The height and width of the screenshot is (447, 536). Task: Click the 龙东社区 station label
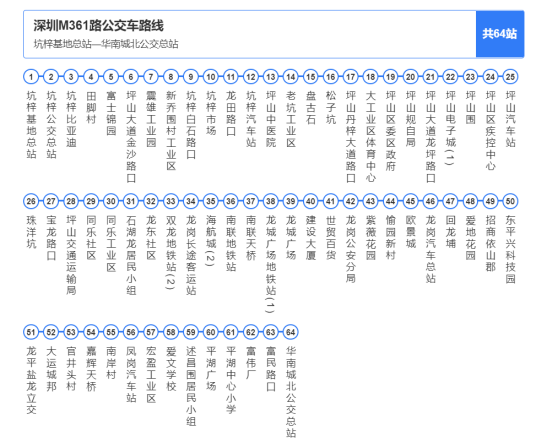[x=151, y=238]
